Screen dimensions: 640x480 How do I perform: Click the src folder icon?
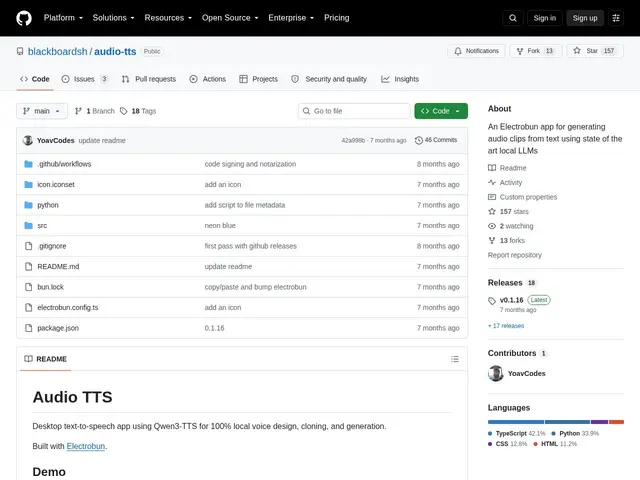pyautogui.click(x=28, y=225)
